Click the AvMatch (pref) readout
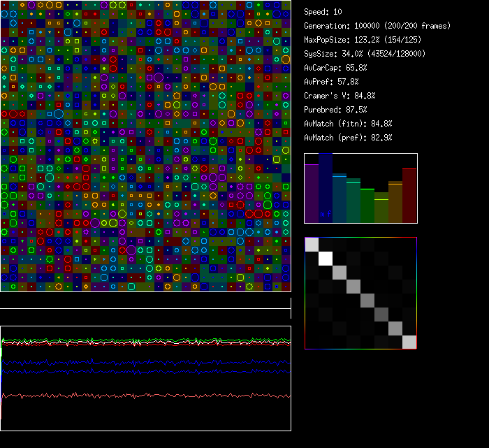The image size is (489, 448). click(348, 138)
